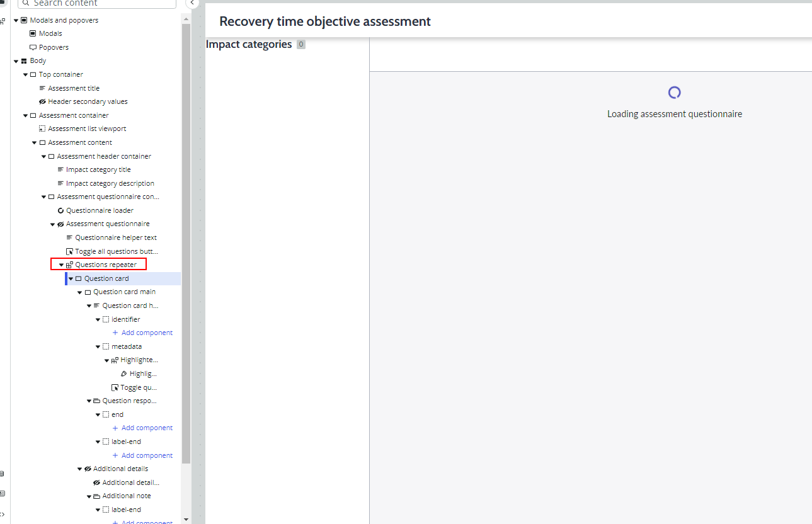Image resolution: width=812 pixels, height=524 pixels.
Task: Click hidden-eye icon beside Header secondary values
Action: click(x=42, y=101)
